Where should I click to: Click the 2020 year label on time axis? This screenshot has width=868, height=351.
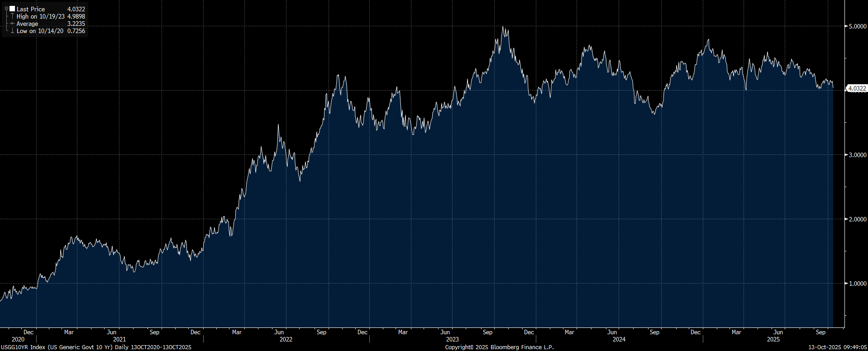pos(18,339)
